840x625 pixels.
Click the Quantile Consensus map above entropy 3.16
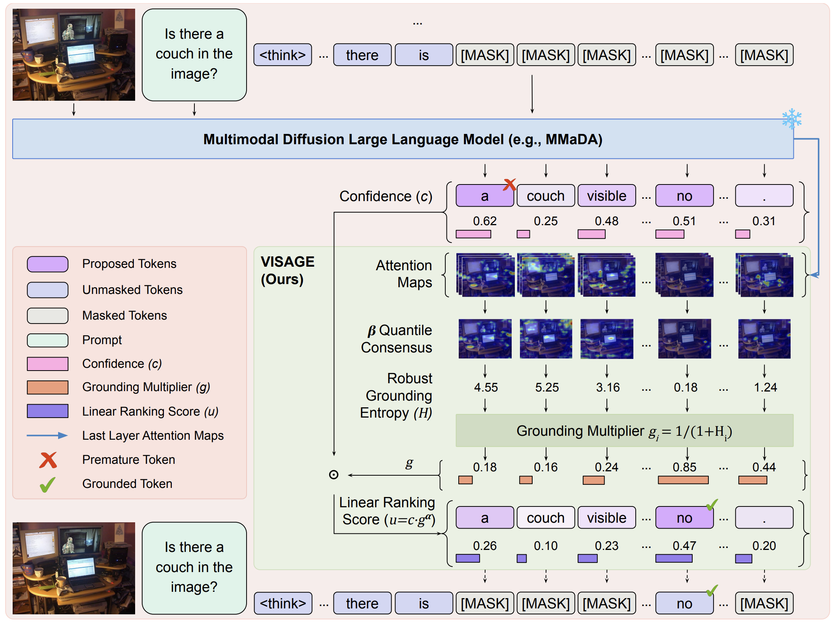pos(606,339)
